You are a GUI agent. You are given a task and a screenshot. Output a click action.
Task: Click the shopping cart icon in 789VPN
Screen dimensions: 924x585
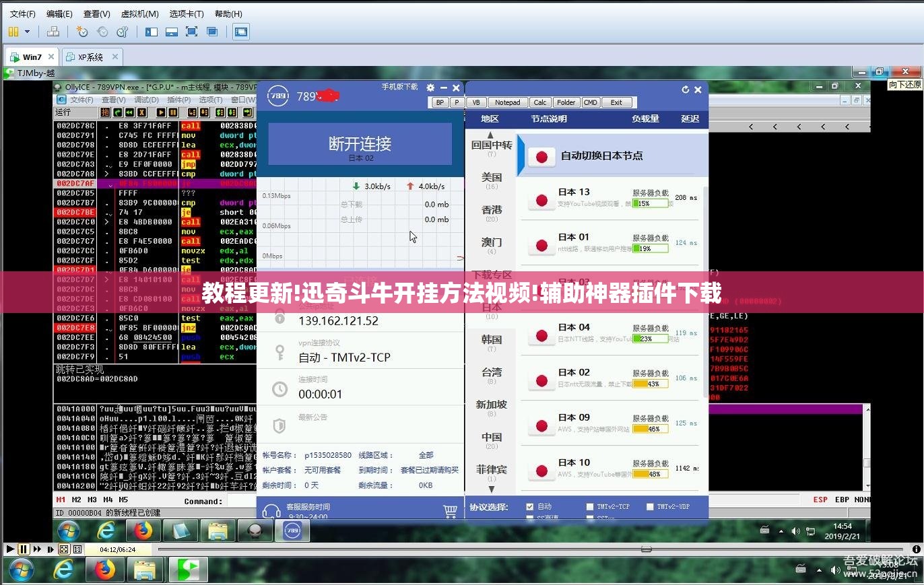451,512
